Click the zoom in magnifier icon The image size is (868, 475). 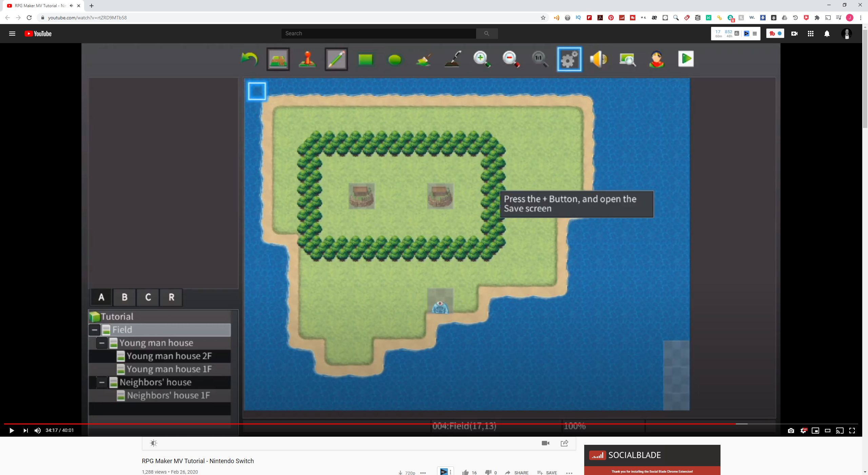point(482,59)
